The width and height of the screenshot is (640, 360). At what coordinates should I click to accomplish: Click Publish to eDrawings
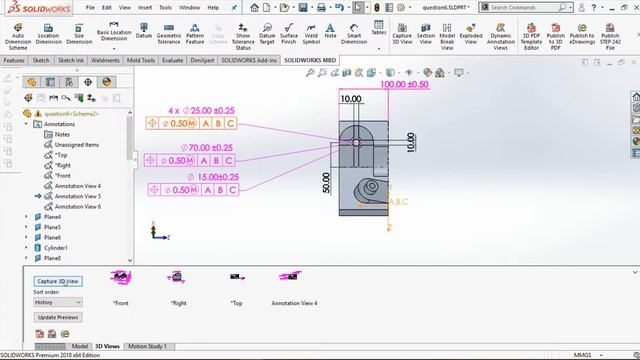[x=582, y=33]
